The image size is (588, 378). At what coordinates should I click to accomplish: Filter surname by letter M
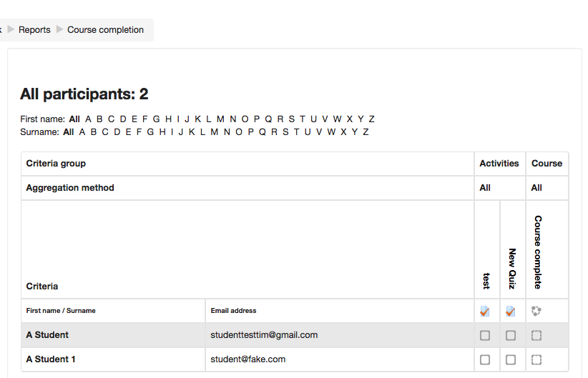(214, 132)
